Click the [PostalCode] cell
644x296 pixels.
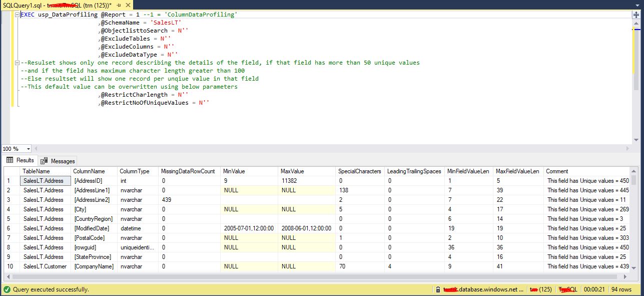click(x=95, y=238)
